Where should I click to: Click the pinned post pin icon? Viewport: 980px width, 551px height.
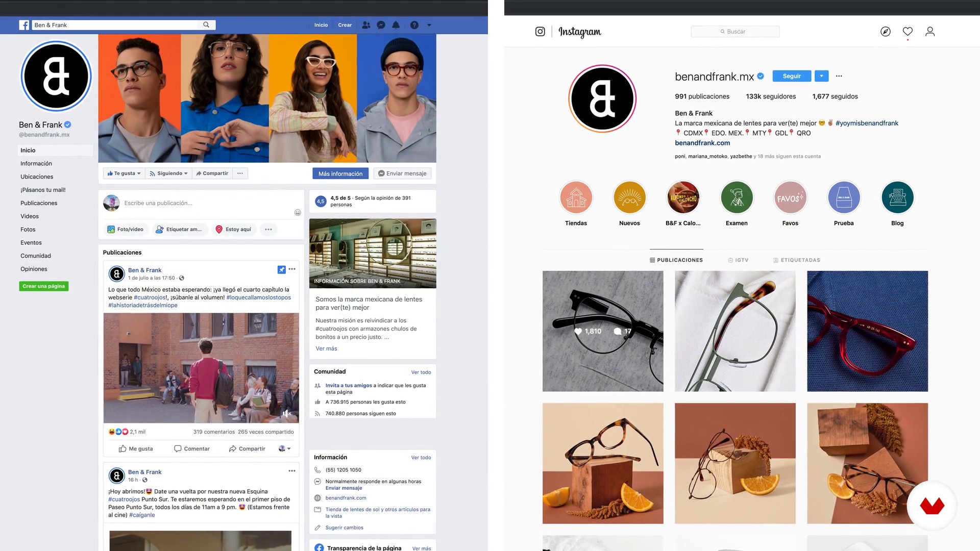pyautogui.click(x=281, y=269)
